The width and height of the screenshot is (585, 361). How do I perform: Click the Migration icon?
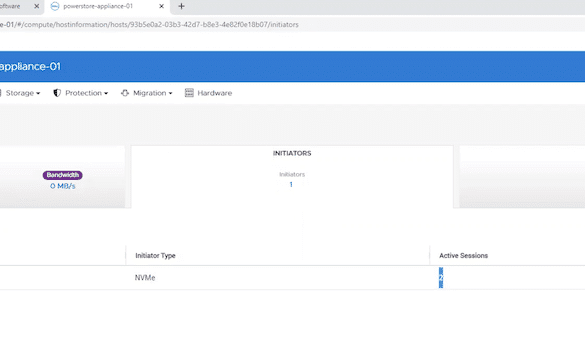click(x=125, y=93)
